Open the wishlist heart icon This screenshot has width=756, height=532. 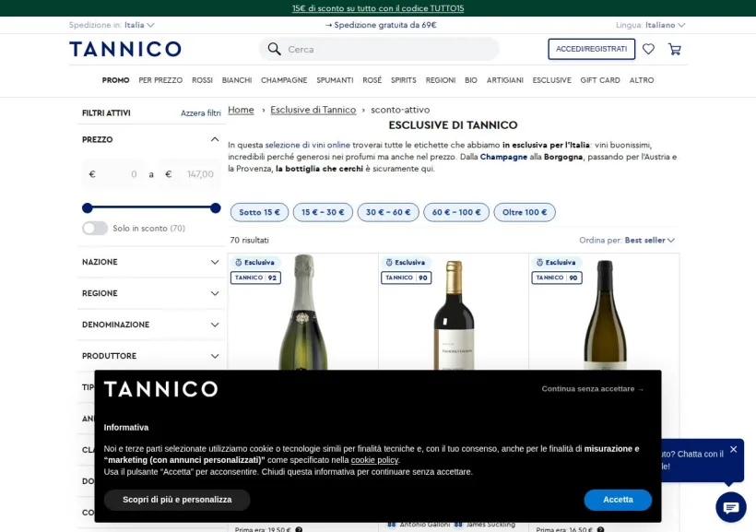[648, 49]
